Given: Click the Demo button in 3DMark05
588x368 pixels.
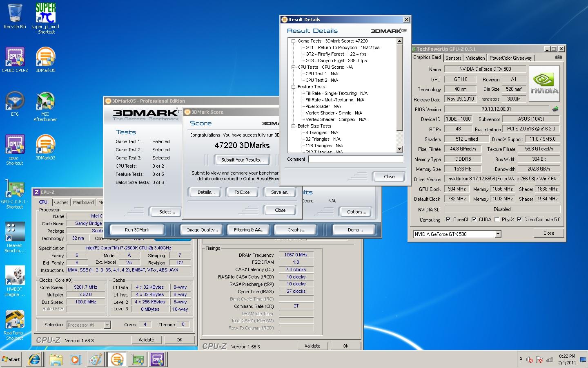Looking at the screenshot, I should pyautogui.click(x=355, y=230).
